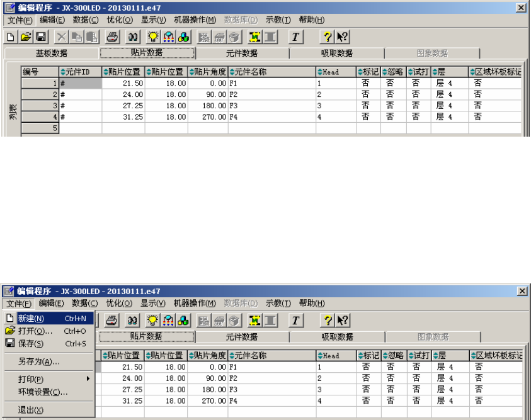This screenshot has height=420, width=531.
Task: Click the yellow question mark icon, bottom window
Action: point(327,321)
